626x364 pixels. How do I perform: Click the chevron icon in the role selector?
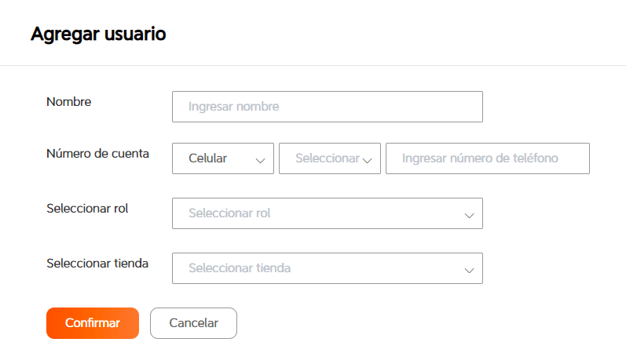click(469, 214)
